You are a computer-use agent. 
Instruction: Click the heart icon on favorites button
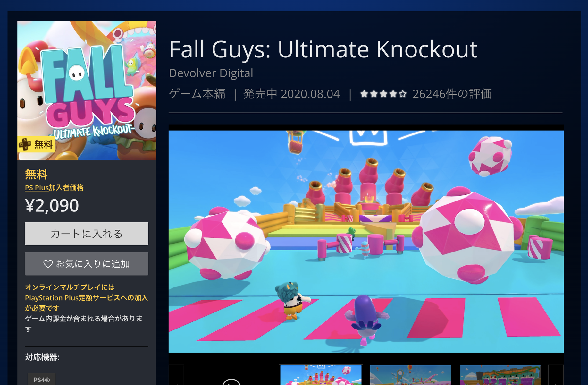tap(48, 264)
